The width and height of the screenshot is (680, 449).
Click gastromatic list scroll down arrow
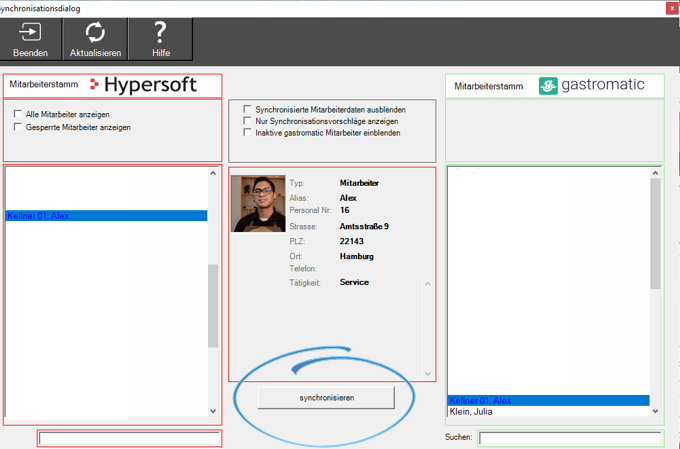655,411
